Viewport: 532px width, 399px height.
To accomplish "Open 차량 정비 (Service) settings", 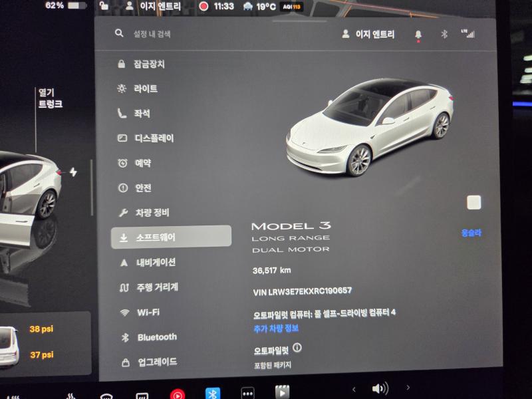I will 144,213.
